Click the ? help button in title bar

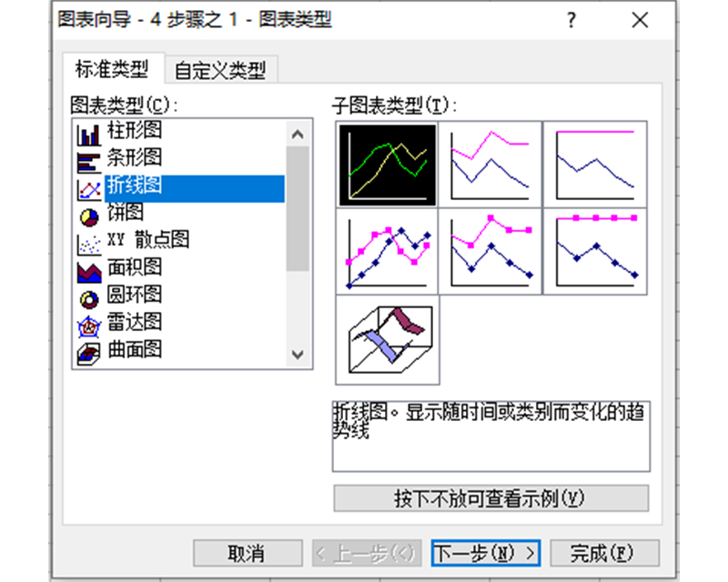(x=571, y=20)
